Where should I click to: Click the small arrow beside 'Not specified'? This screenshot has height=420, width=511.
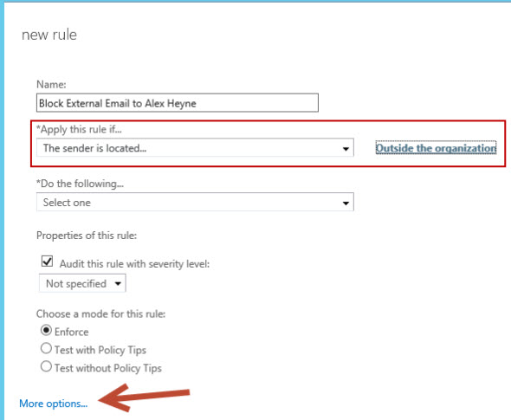[118, 283]
